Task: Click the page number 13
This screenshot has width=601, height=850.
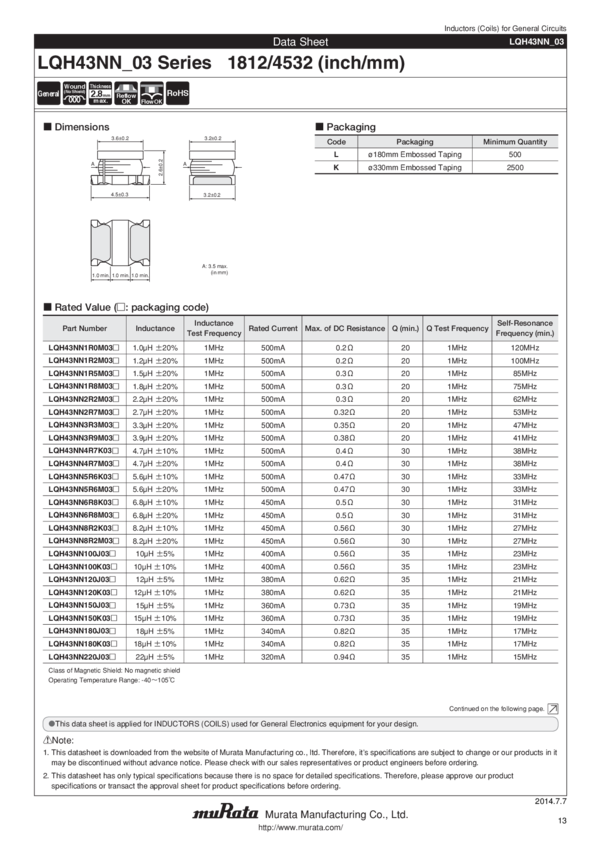Action: (562, 821)
